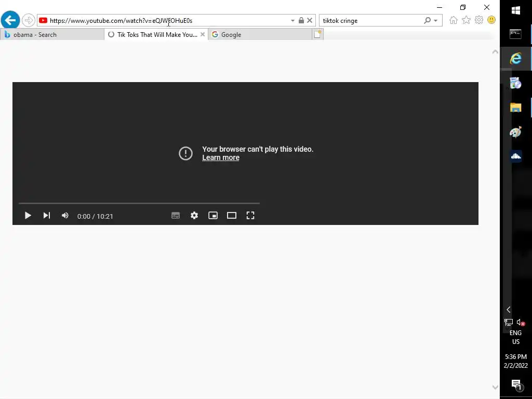532x399 pixels.
Task: Open the address bar autocomplete dropdown arrow
Action: click(x=292, y=21)
